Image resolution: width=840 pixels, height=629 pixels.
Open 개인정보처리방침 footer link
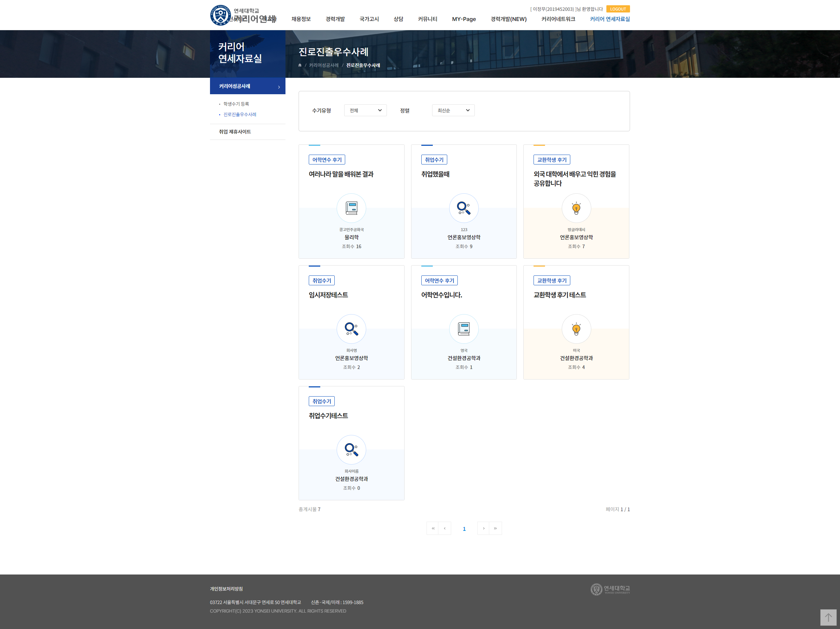[x=226, y=589]
